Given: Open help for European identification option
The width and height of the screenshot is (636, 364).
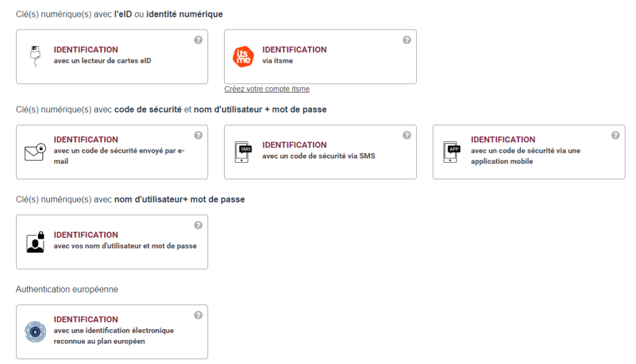Looking at the screenshot, I should [x=198, y=315].
